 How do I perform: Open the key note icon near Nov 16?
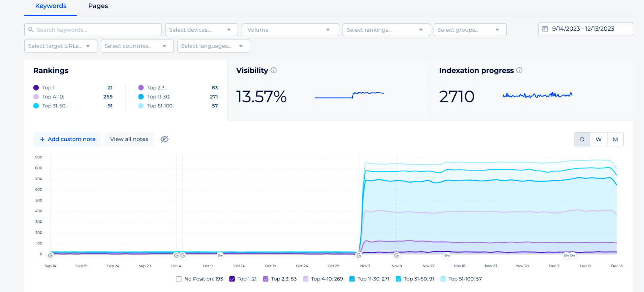pyautogui.click(x=447, y=255)
